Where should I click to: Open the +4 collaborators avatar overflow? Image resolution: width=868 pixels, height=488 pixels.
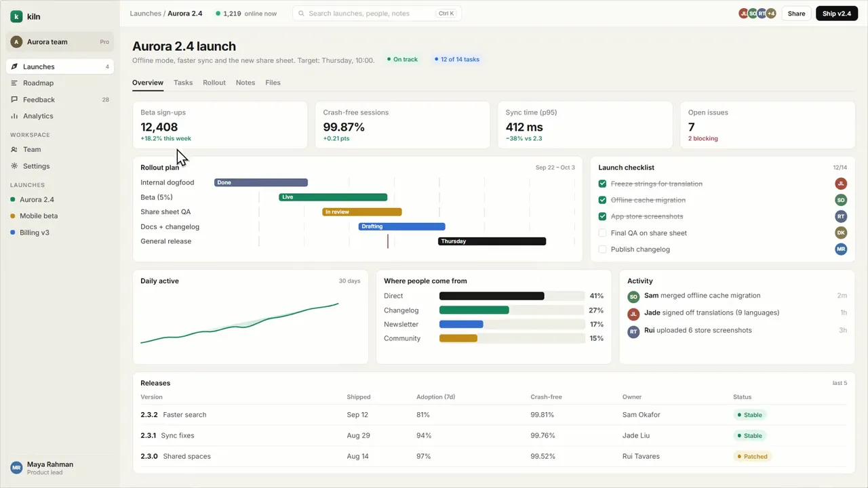(771, 14)
